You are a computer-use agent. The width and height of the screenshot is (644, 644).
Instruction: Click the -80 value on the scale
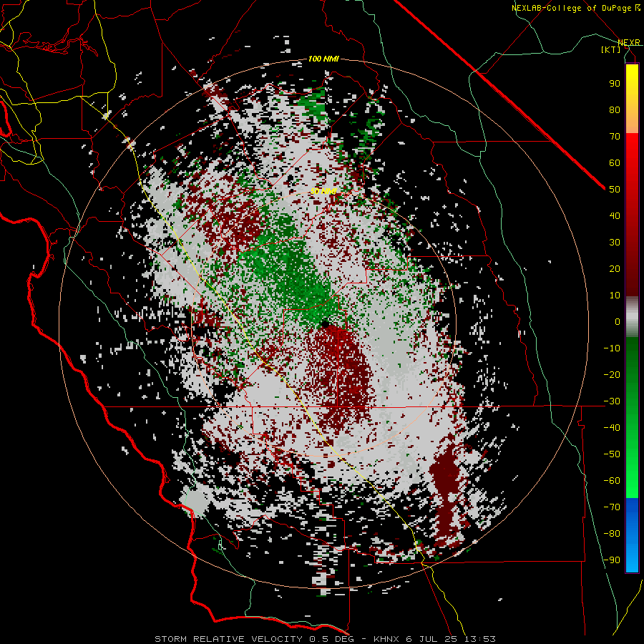(612, 534)
